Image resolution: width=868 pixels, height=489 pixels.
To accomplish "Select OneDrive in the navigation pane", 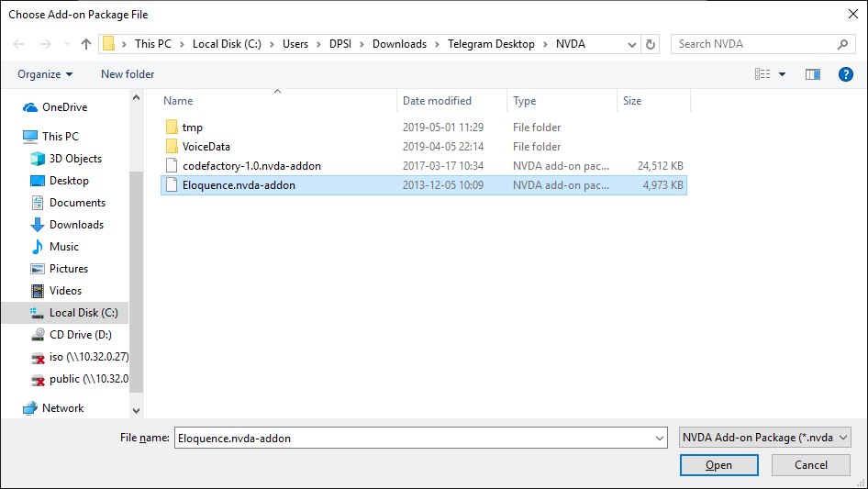I will click(x=65, y=106).
